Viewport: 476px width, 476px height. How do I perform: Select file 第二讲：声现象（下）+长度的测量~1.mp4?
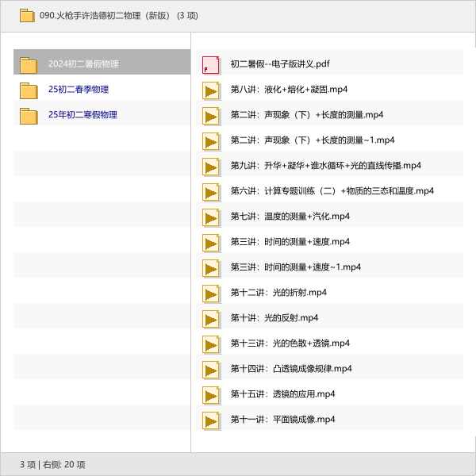point(313,140)
